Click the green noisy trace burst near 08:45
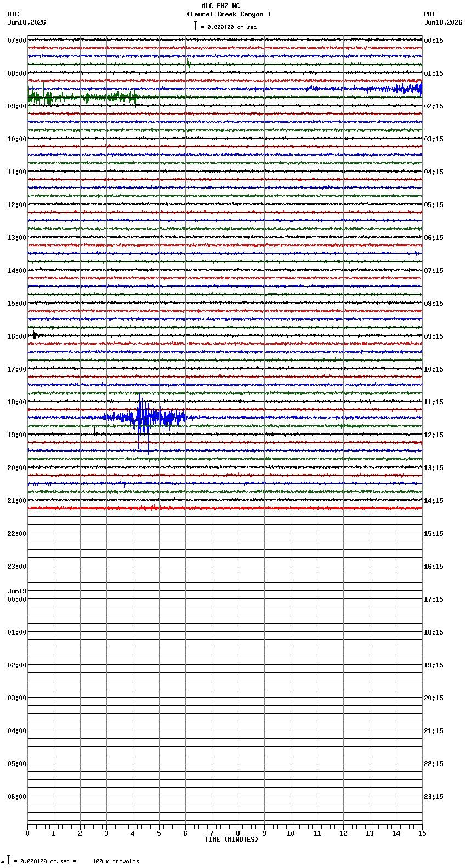466x868 pixels. 82,98
